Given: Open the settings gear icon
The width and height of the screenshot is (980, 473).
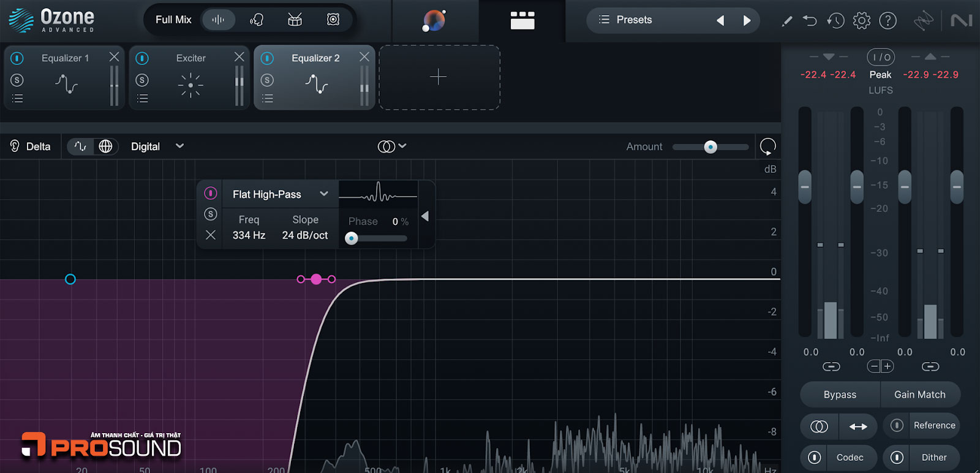Looking at the screenshot, I should [x=861, y=20].
